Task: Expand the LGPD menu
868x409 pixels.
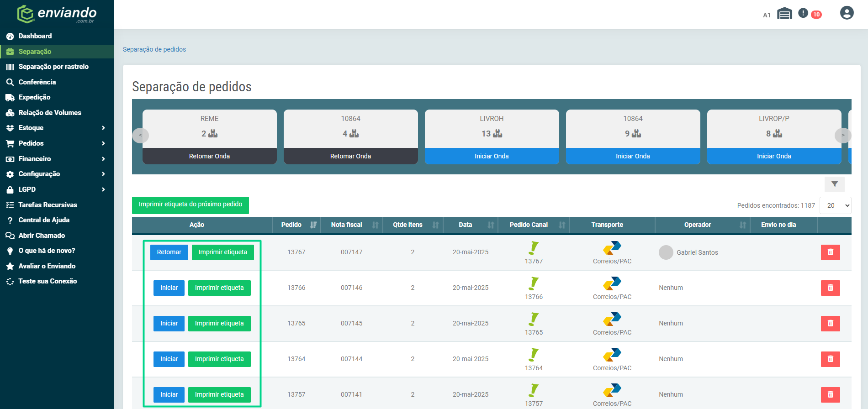Action: pos(57,189)
